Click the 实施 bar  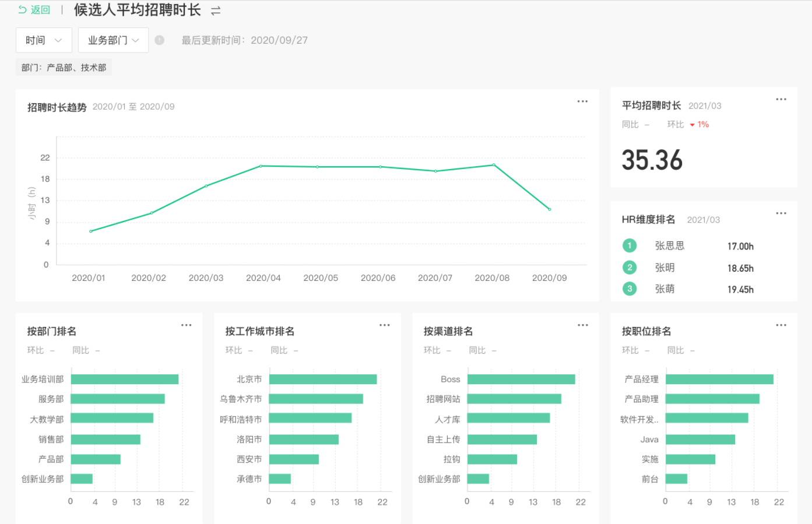coord(690,459)
